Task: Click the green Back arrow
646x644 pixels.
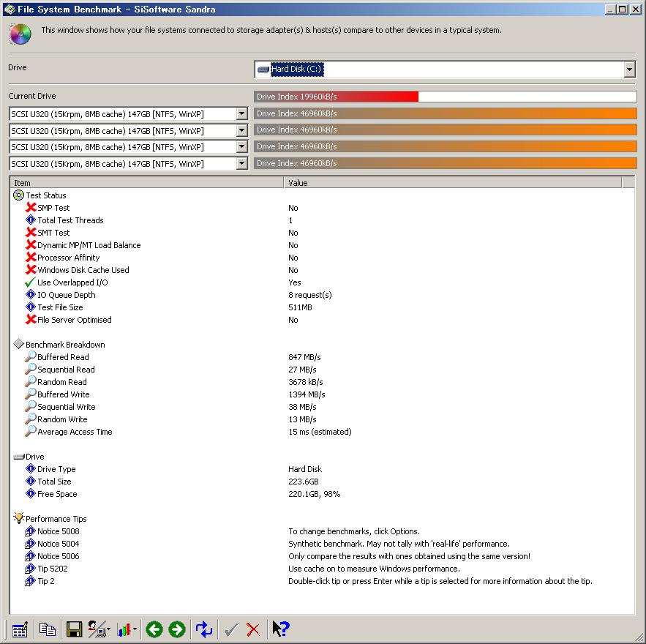Action: [154, 629]
